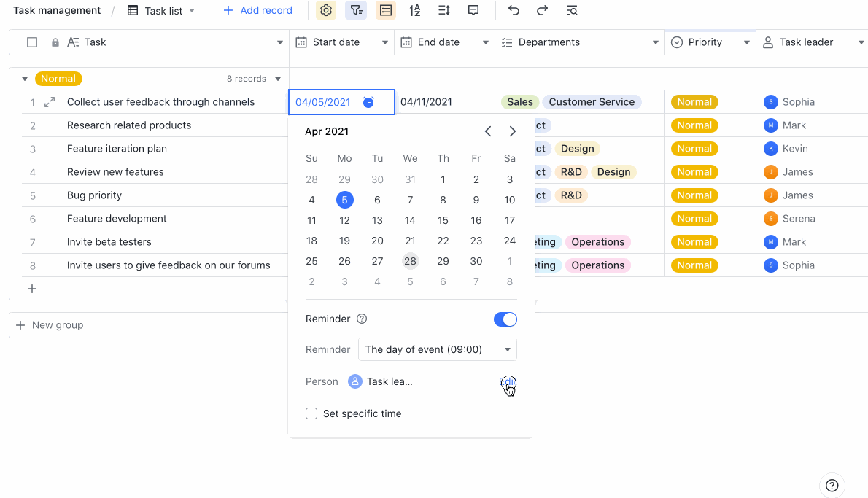Select the Sort A-Z icon
The height and width of the screenshot is (498, 868).
pyautogui.click(x=415, y=10)
